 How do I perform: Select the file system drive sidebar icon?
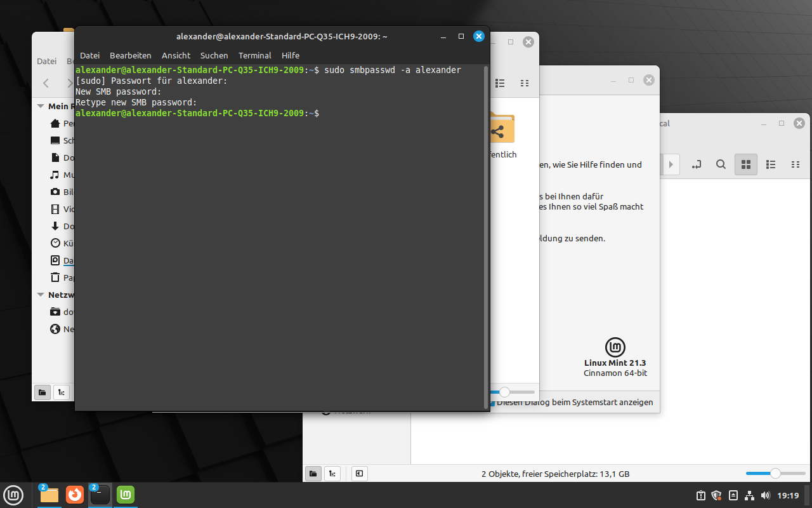tap(55, 260)
